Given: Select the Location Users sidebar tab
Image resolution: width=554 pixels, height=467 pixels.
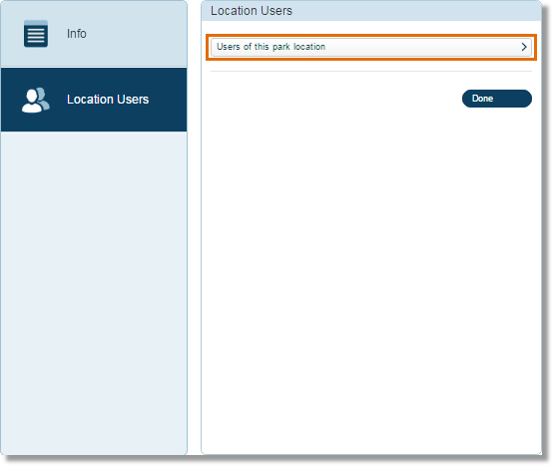Looking at the screenshot, I should tap(94, 100).
